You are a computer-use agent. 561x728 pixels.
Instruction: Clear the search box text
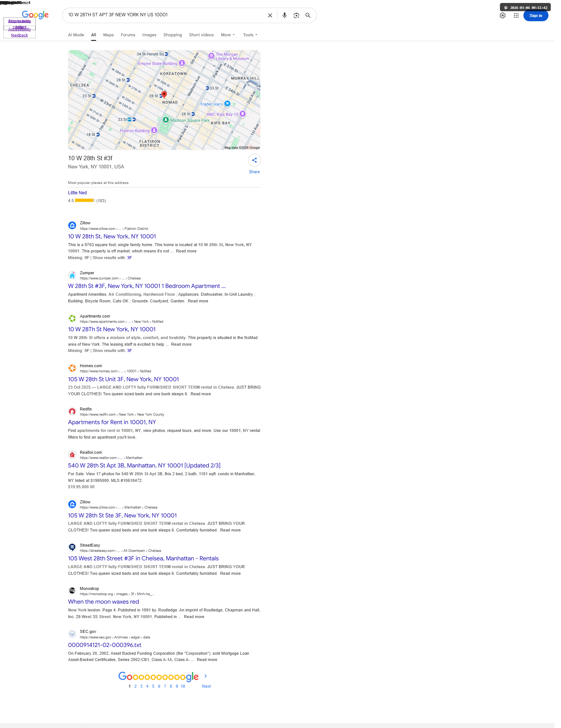pos(270,16)
